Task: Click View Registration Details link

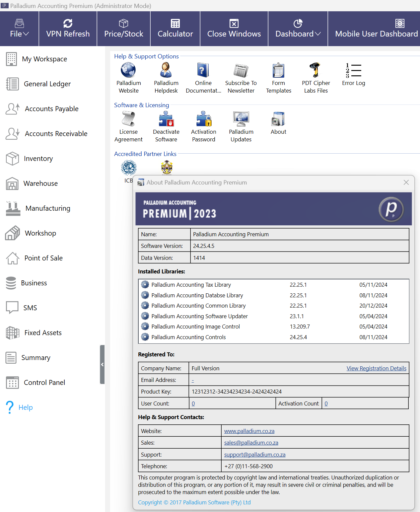Action: click(x=377, y=368)
